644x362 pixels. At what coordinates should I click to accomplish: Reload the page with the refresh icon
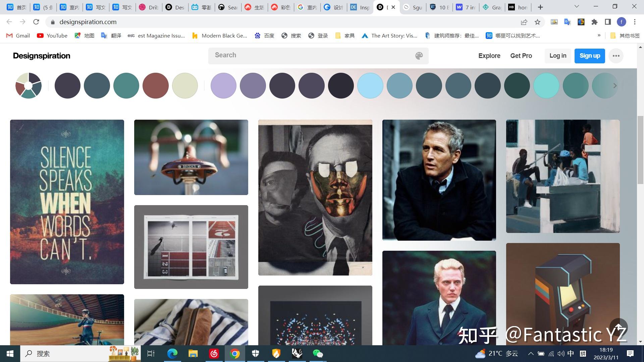point(36,22)
